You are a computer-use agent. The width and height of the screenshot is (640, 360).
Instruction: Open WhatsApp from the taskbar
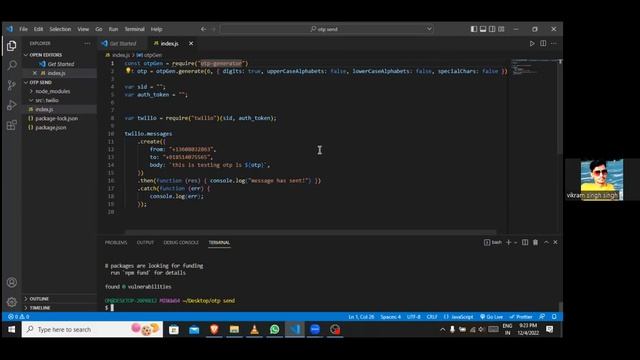(275, 329)
